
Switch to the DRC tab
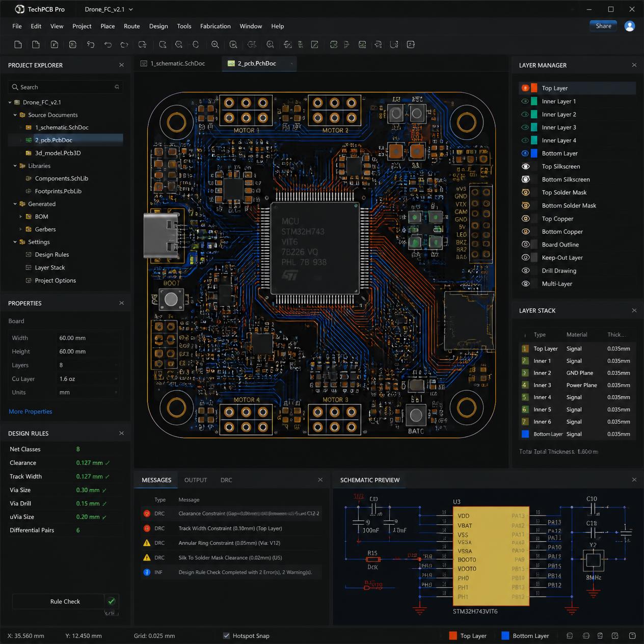pyautogui.click(x=226, y=480)
